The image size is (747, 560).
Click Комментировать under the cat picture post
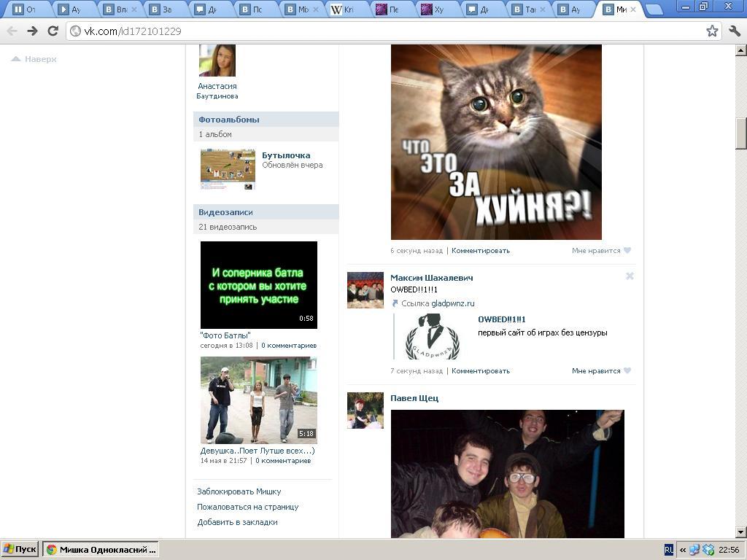click(480, 251)
